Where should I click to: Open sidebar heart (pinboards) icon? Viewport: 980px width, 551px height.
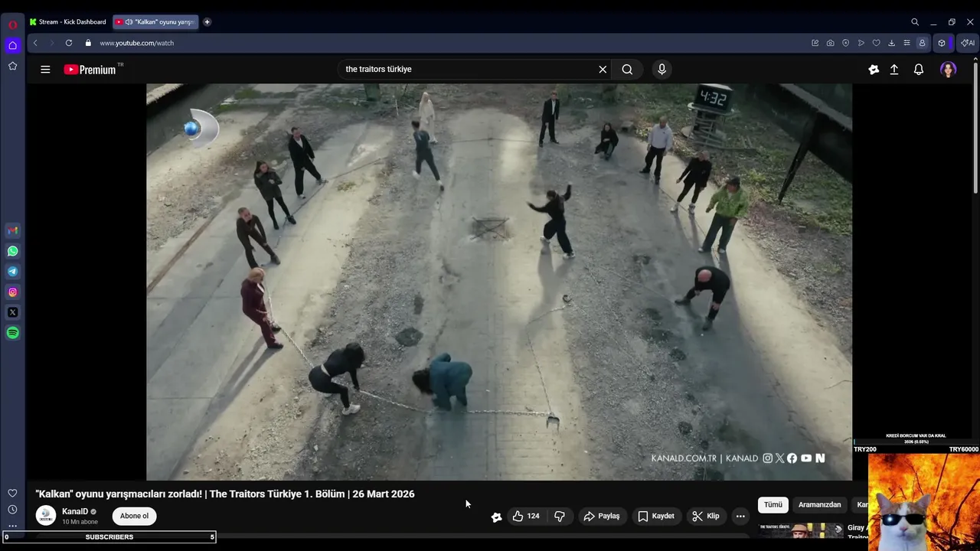pyautogui.click(x=12, y=494)
